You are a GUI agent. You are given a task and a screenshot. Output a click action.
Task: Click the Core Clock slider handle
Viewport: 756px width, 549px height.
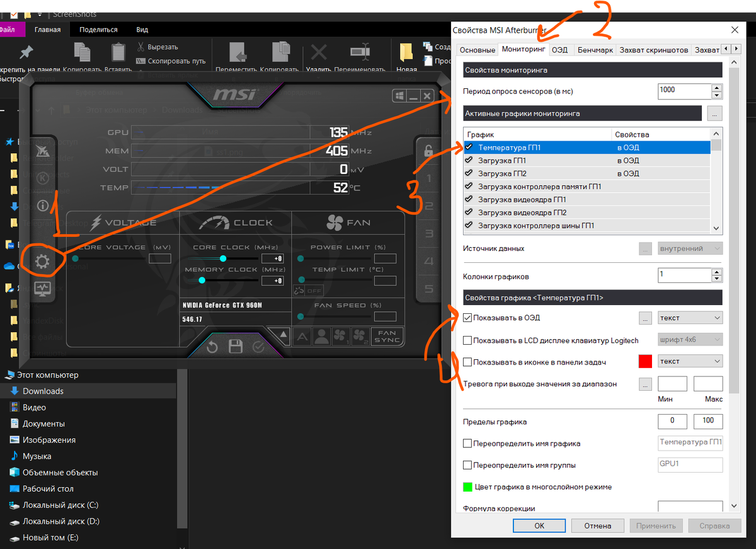click(222, 258)
